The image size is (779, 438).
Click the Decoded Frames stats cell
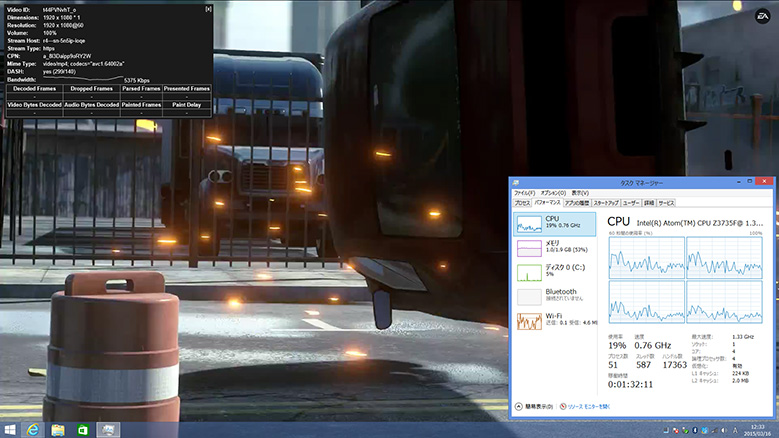coord(34,88)
